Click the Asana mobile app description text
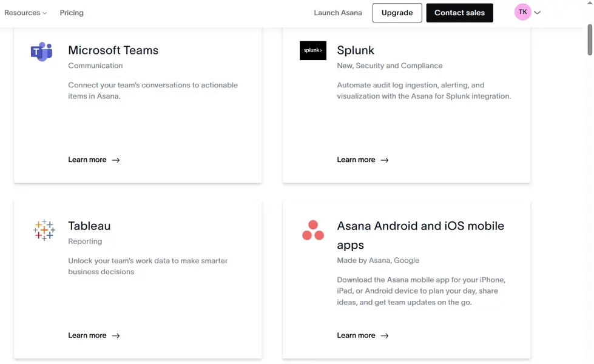 click(x=421, y=291)
